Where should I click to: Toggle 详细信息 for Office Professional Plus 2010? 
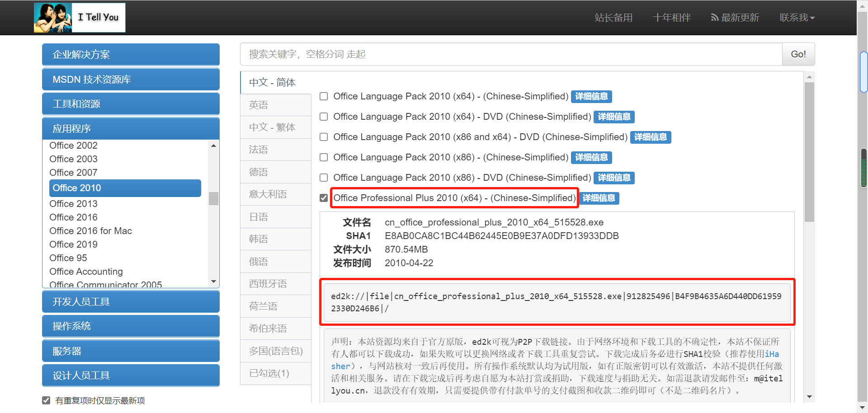(599, 198)
